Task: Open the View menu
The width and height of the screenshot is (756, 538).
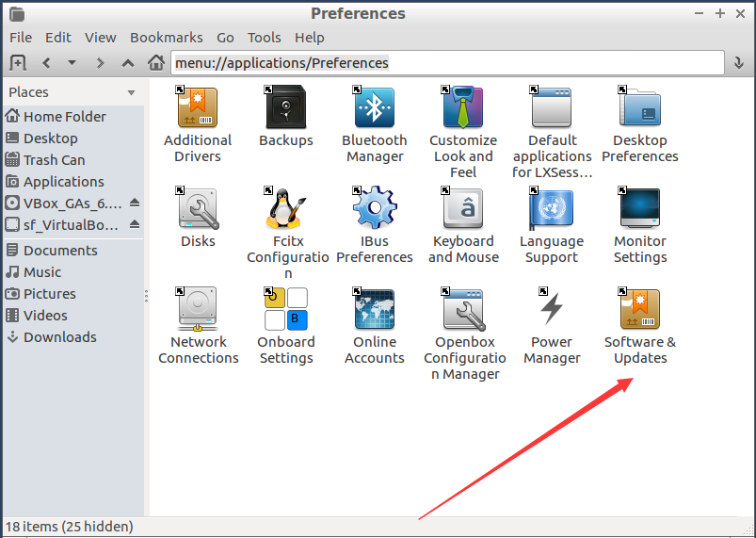Action: (101, 38)
